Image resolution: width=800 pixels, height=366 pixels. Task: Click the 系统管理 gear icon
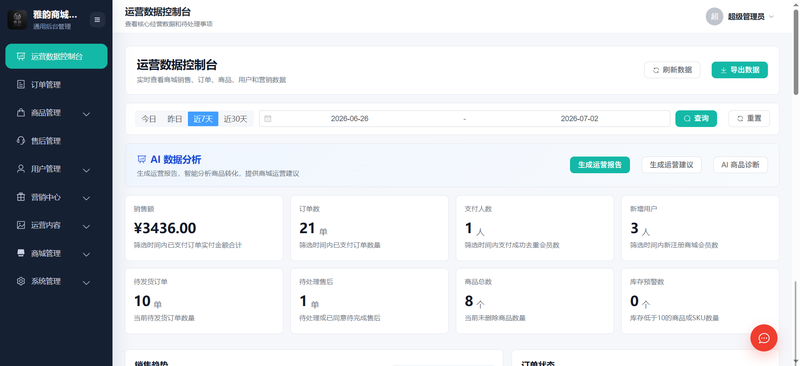(x=20, y=281)
